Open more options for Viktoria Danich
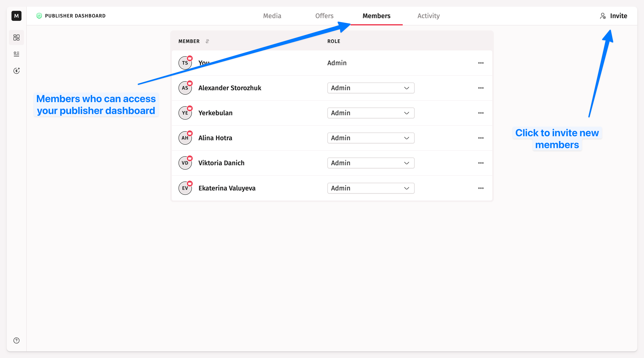The image size is (644, 358). pos(480,163)
